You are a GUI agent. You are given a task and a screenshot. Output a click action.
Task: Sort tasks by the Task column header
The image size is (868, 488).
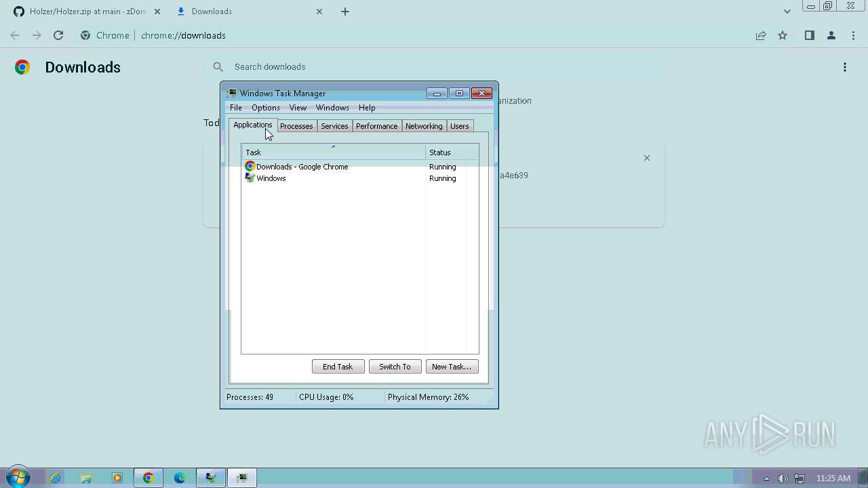click(334, 152)
